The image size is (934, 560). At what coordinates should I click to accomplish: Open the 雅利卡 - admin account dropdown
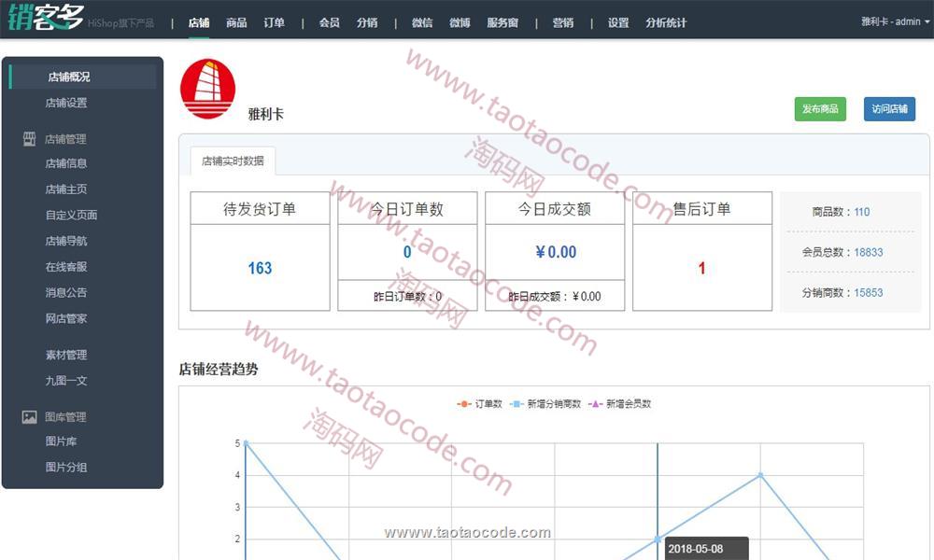coord(895,21)
